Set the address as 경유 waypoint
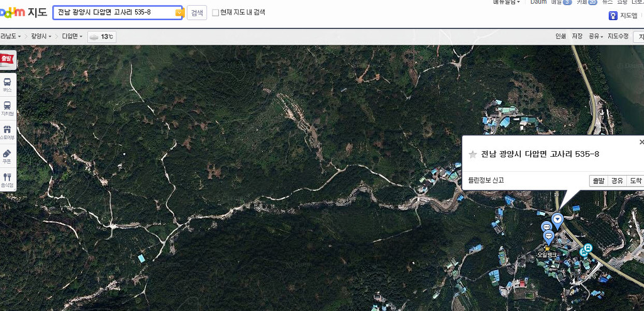The width and height of the screenshot is (644, 311). pyautogui.click(x=617, y=181)
